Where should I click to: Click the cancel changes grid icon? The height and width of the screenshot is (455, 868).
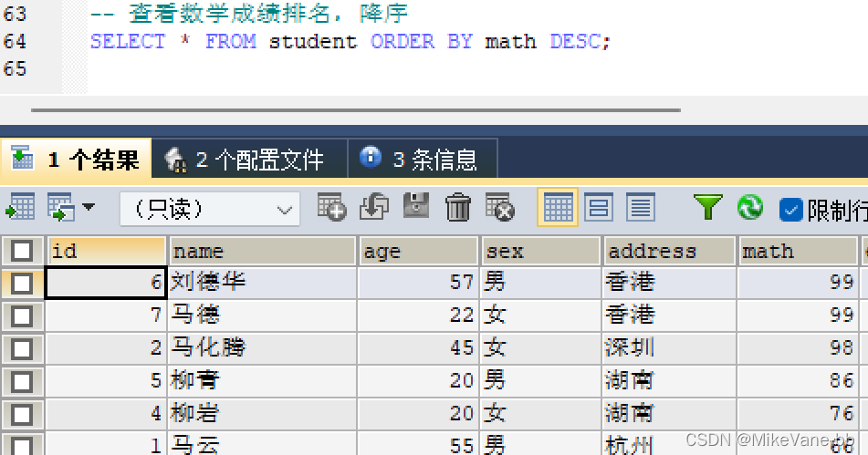pos(500,207)
